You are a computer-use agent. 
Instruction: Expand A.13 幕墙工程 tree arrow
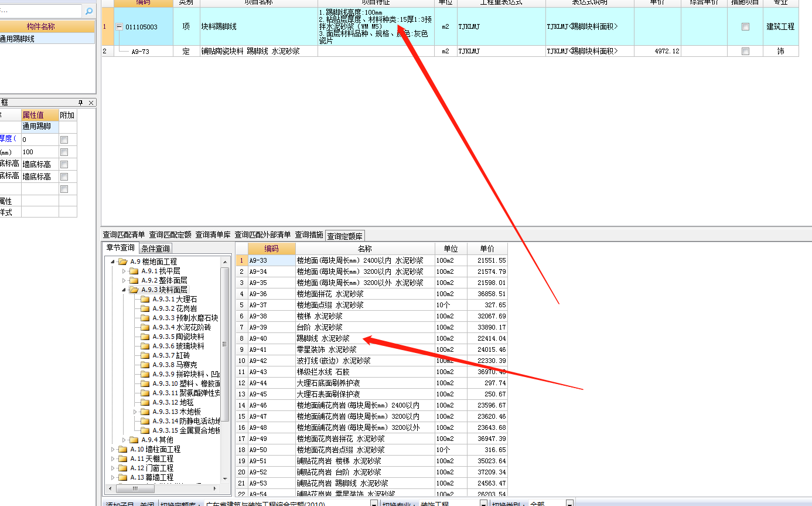coord(112,477)
